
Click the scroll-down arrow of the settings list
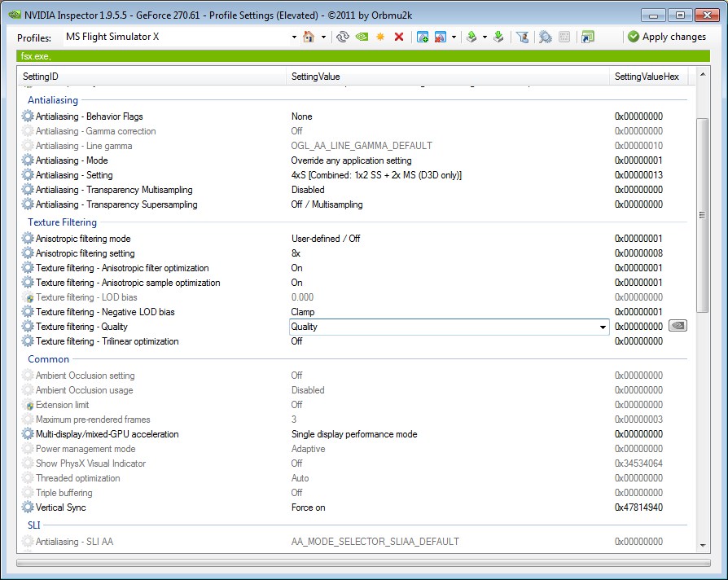point(703,546)
